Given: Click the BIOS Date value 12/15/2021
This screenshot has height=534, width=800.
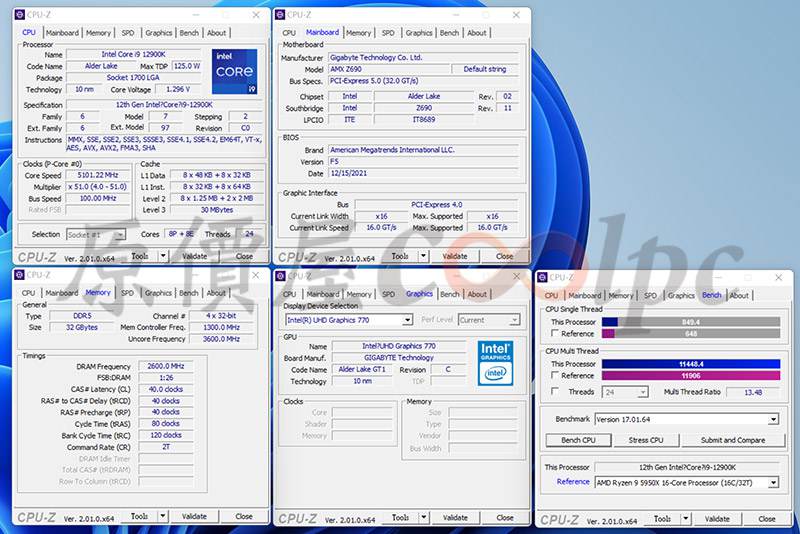Looking at the screenshot, I should click(x=423, y=173).
